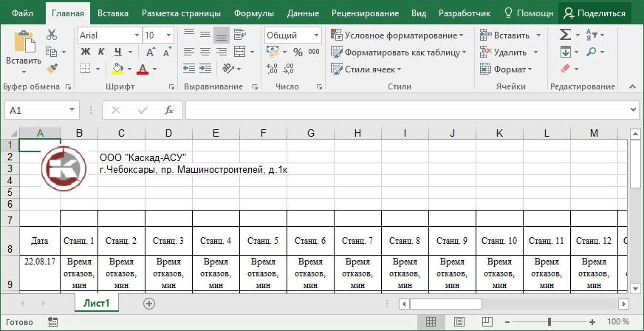The height and width of the screenshot is (331, 644).
Task: Click the Поделиться share button
Action: point(595,13)
